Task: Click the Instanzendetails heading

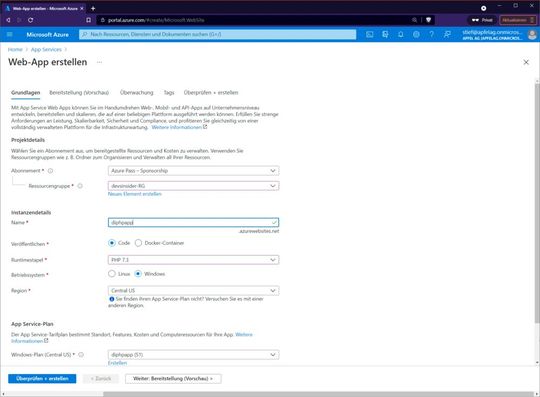Action: click(31, 212)
